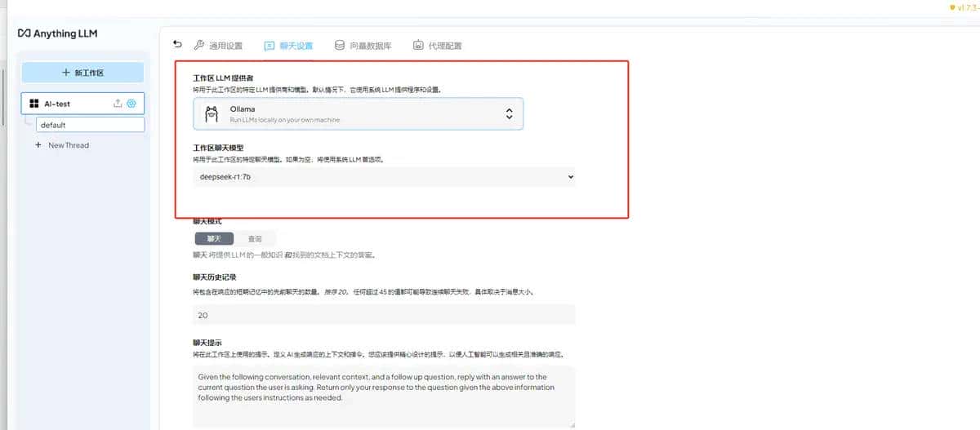Click the chat history field showing 20
The image size is (980, 430).
384,315
